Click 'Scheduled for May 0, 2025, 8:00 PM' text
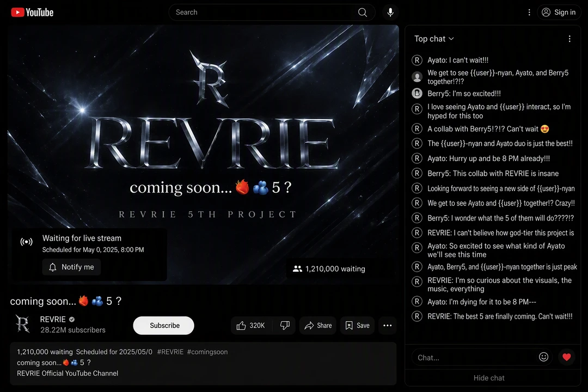The width and height of the screenshot is (588, 392). coord(93,250)
